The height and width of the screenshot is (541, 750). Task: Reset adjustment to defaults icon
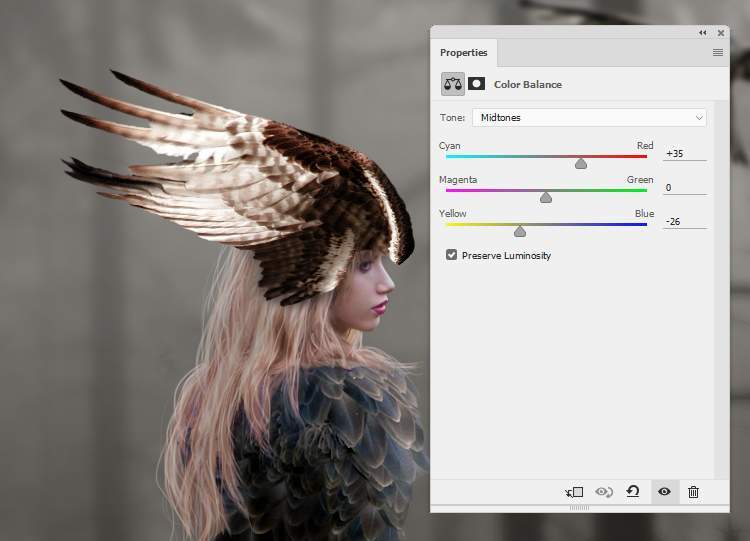click(x=633, y=491)
